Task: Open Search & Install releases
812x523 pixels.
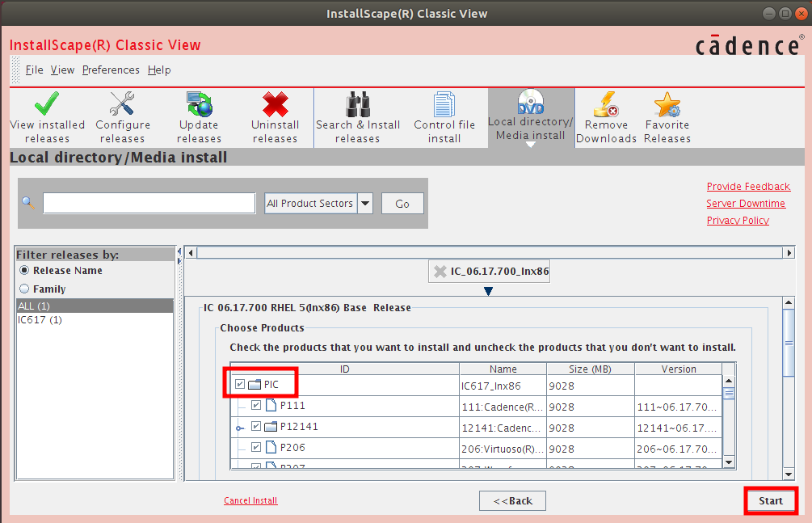Action: click(358, 118)
